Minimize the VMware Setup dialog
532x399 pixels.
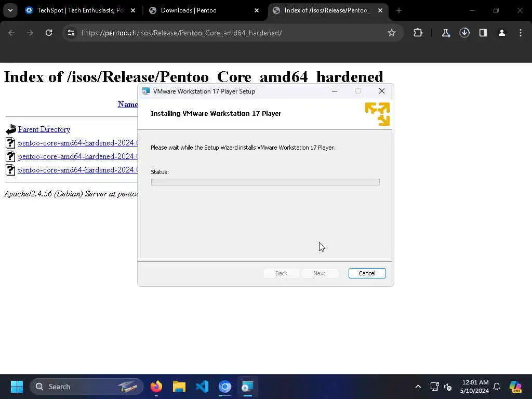[334, 91]
